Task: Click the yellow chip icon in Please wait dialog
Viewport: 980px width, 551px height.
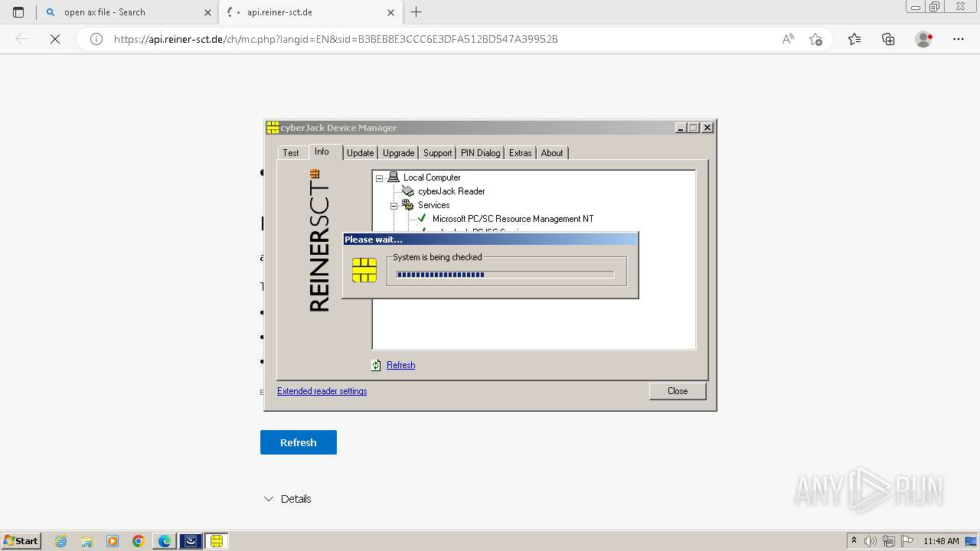Action: click(x=364, y=270)
